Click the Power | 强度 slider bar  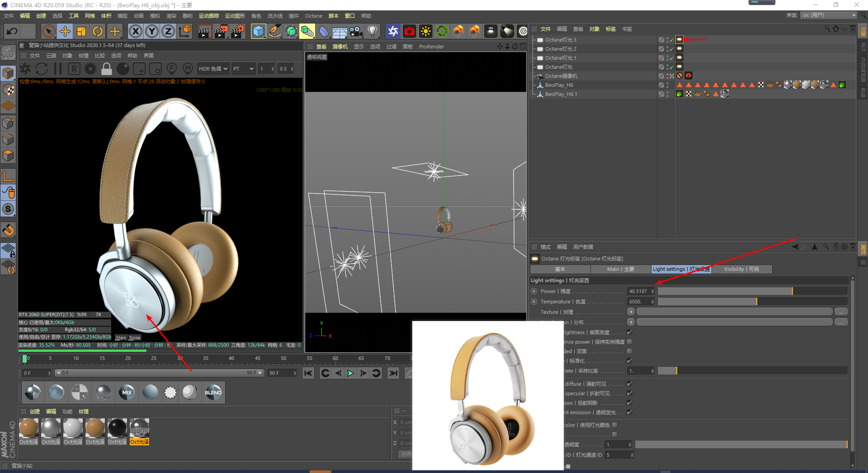point(752,291)
